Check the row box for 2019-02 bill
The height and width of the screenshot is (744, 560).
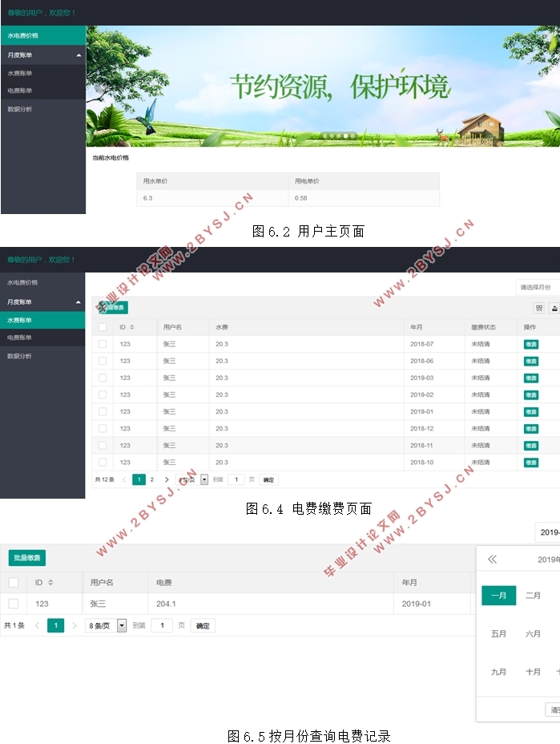pyautogui.click(x=103, y=394)
